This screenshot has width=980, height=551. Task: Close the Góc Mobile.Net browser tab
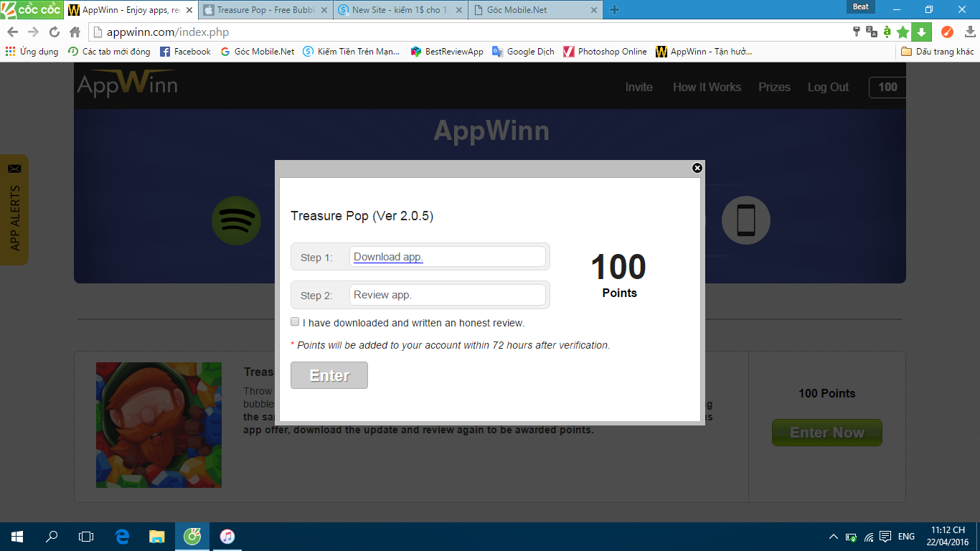[x=593, y=10]
